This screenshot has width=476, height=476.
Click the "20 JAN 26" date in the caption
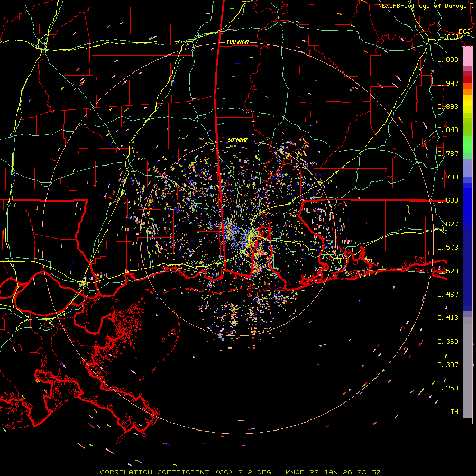[x=332, y=472]
